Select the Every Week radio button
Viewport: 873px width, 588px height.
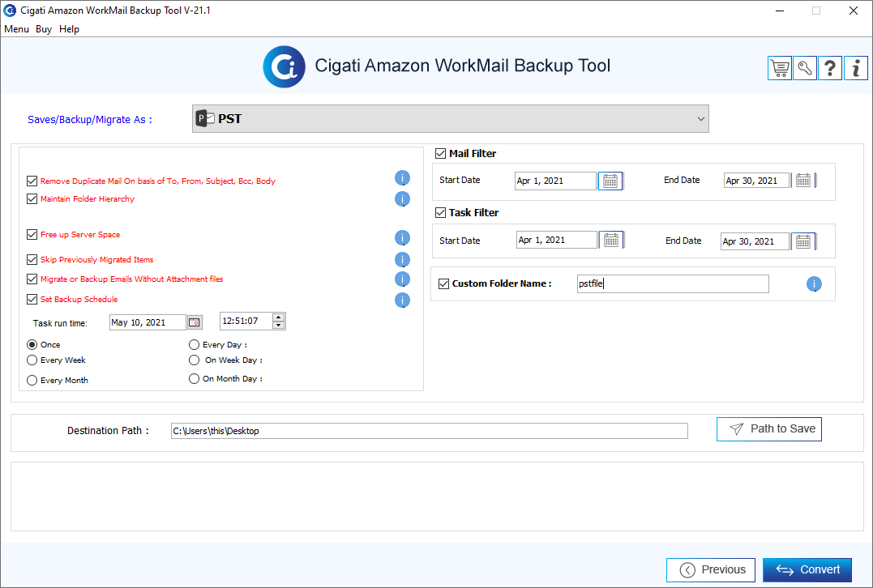coord(32,360)
